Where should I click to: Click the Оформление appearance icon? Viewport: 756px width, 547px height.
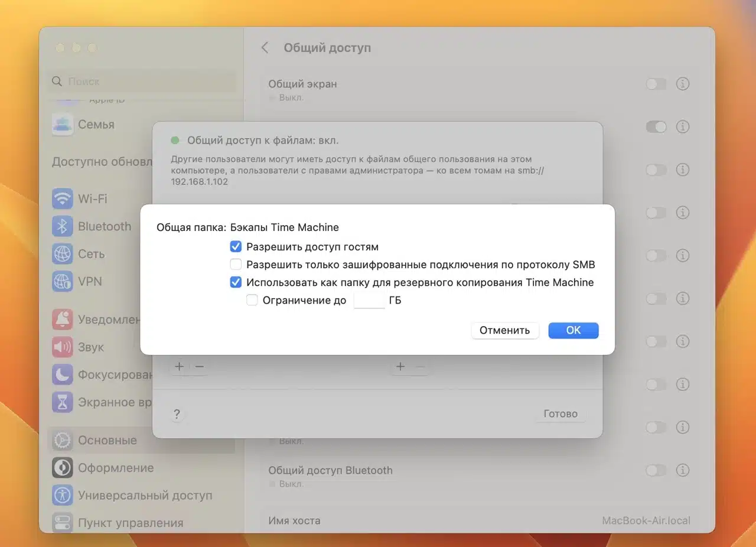62,468
